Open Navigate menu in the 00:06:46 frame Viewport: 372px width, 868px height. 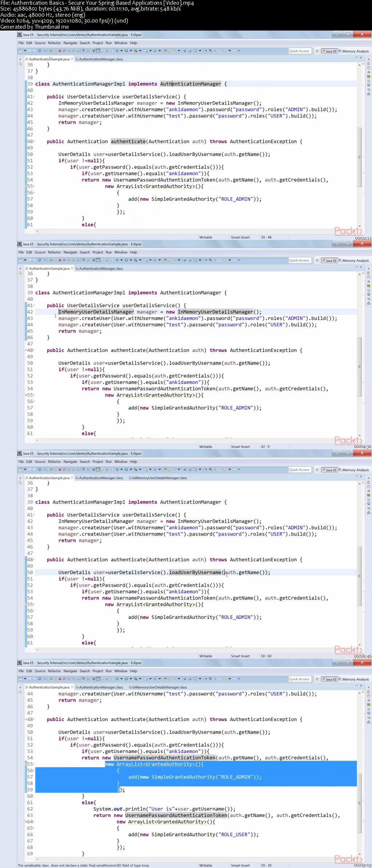tap(70, 462)
